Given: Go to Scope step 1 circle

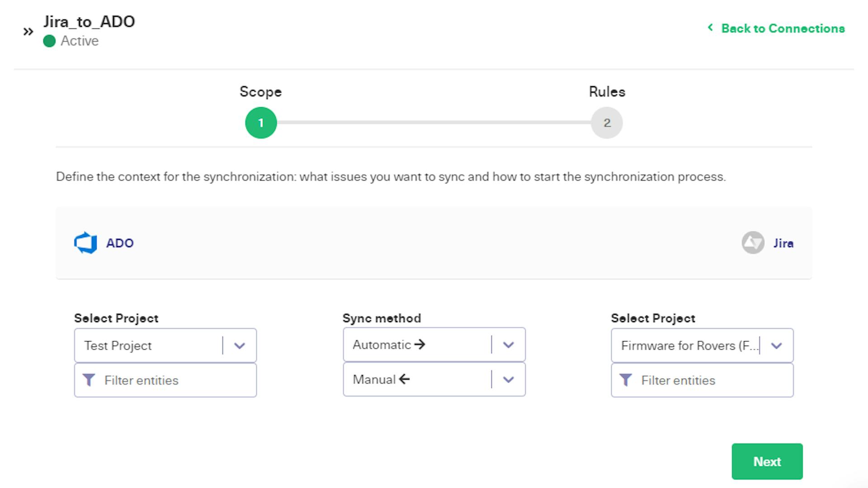Looking at the screenshot, I should [x=261, y=123].
